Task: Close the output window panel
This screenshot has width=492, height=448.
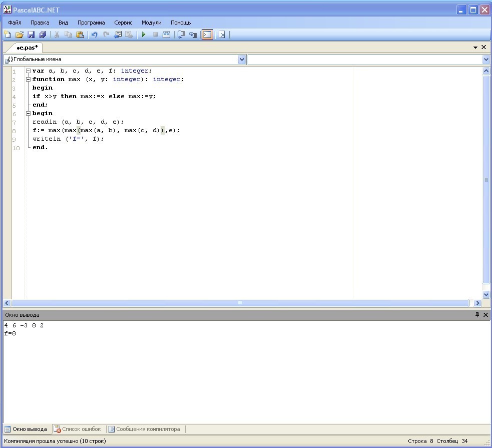Action: 485,315
